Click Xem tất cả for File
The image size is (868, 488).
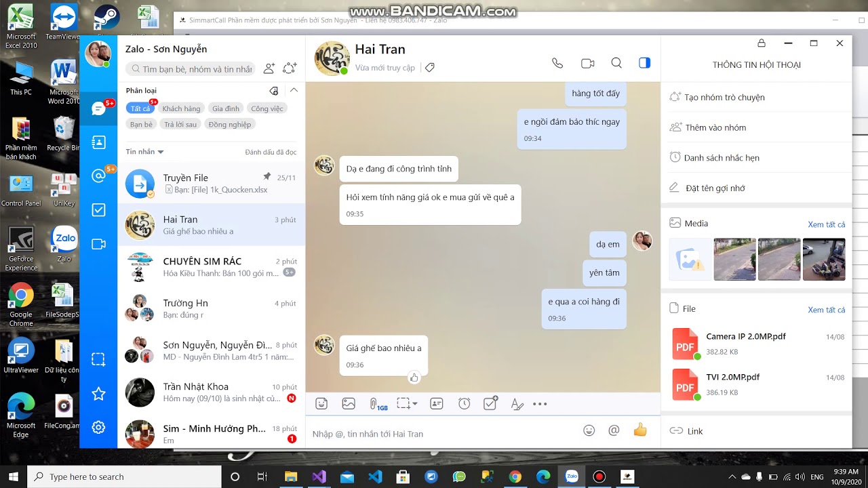point(827,310)
